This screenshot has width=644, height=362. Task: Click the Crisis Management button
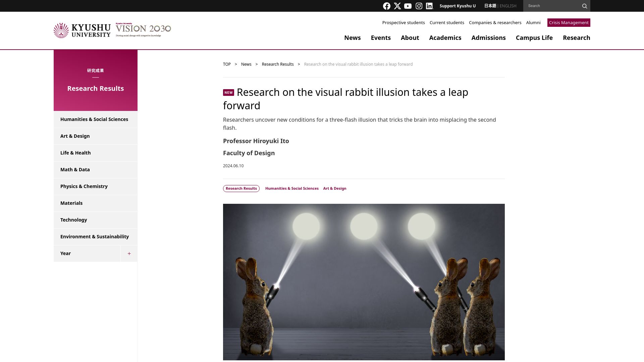[569, 23]
